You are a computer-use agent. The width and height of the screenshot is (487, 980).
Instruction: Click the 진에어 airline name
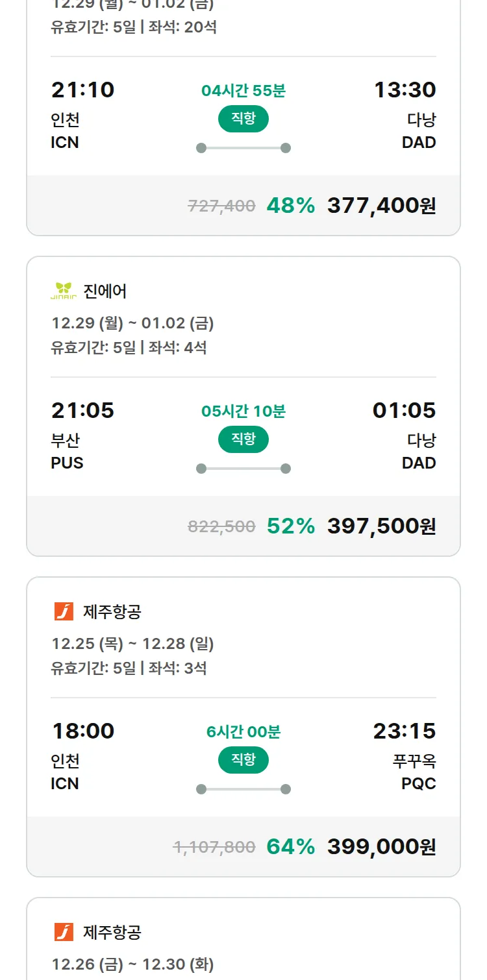click(105, 291)
